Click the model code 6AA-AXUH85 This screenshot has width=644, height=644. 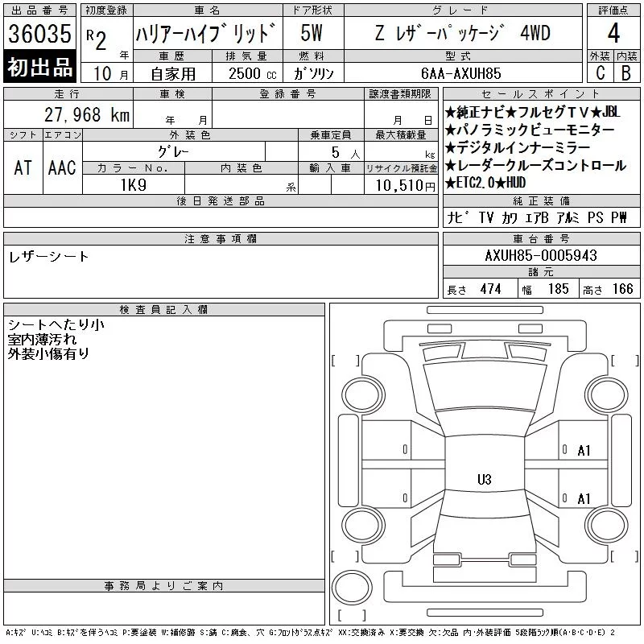tap(460, 73)
